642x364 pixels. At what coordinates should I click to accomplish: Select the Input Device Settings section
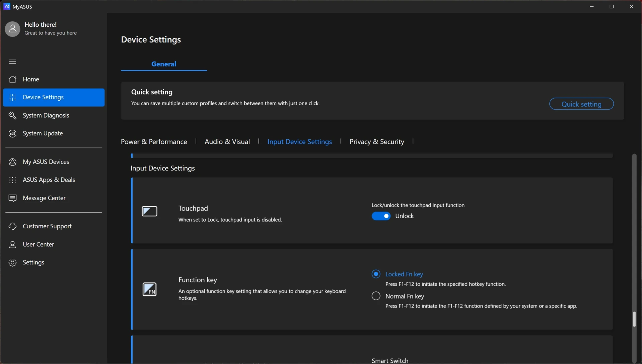point(300,141)
